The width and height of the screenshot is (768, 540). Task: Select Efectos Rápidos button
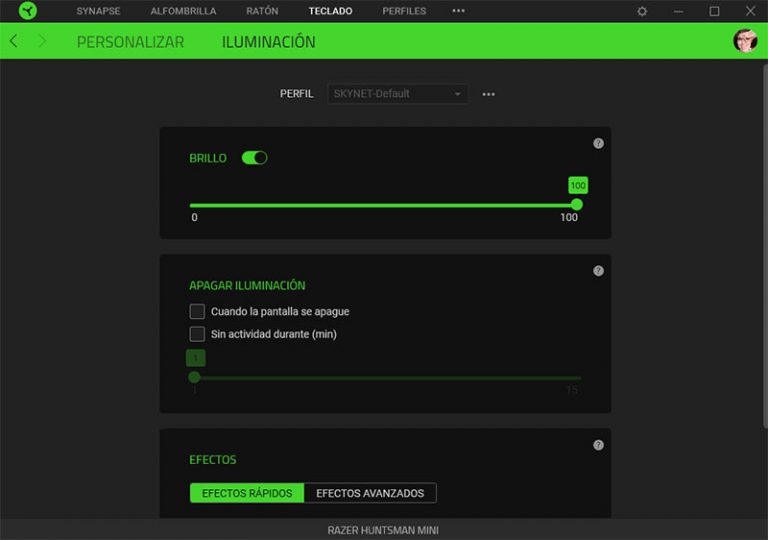click(x=247, y=493)
